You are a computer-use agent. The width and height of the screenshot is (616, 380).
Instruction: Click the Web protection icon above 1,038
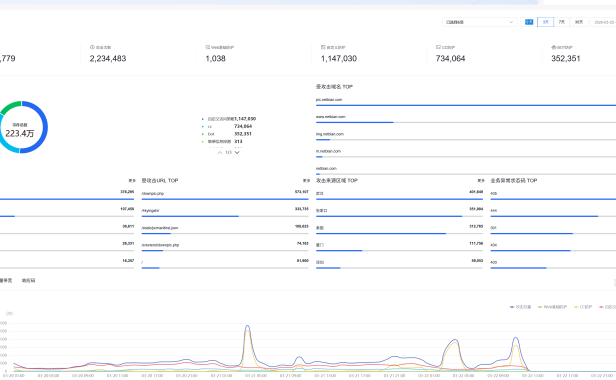click(x=207, y=47)
